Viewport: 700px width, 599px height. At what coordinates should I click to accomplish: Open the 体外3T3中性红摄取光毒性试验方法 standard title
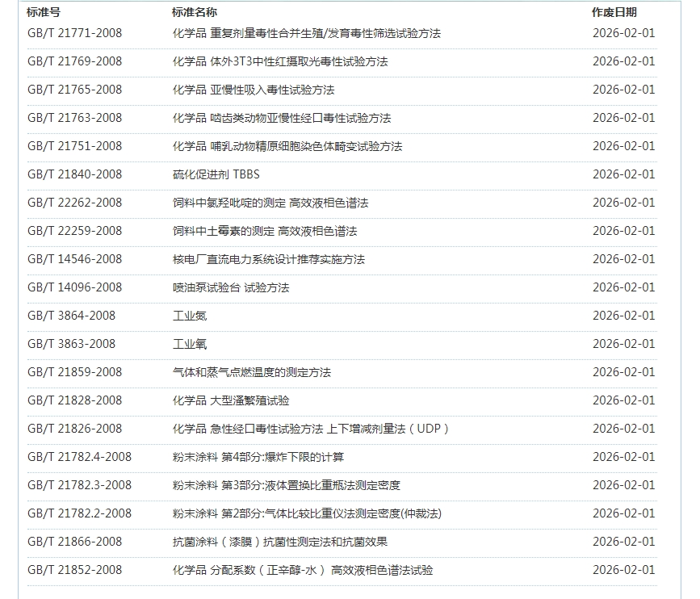(x=280, y=61)
